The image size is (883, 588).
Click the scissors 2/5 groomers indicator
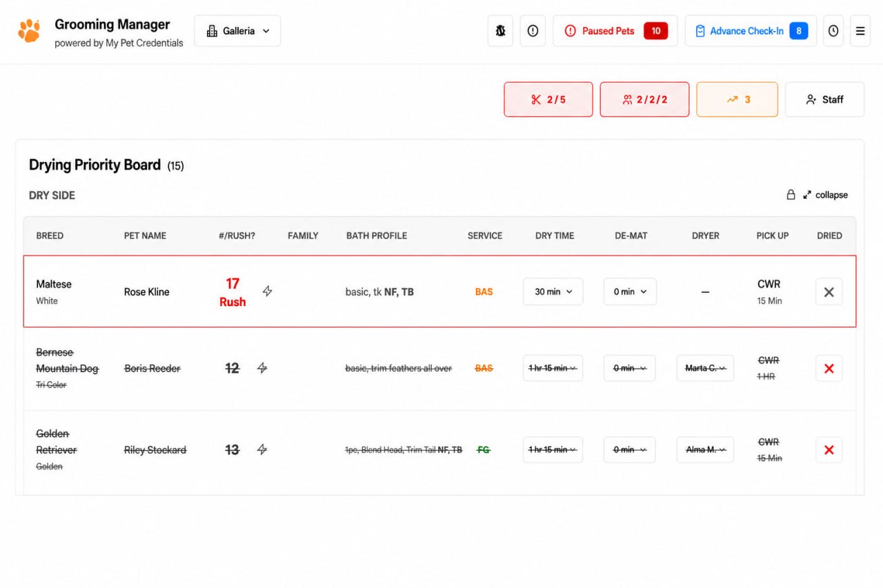(548, 99)
